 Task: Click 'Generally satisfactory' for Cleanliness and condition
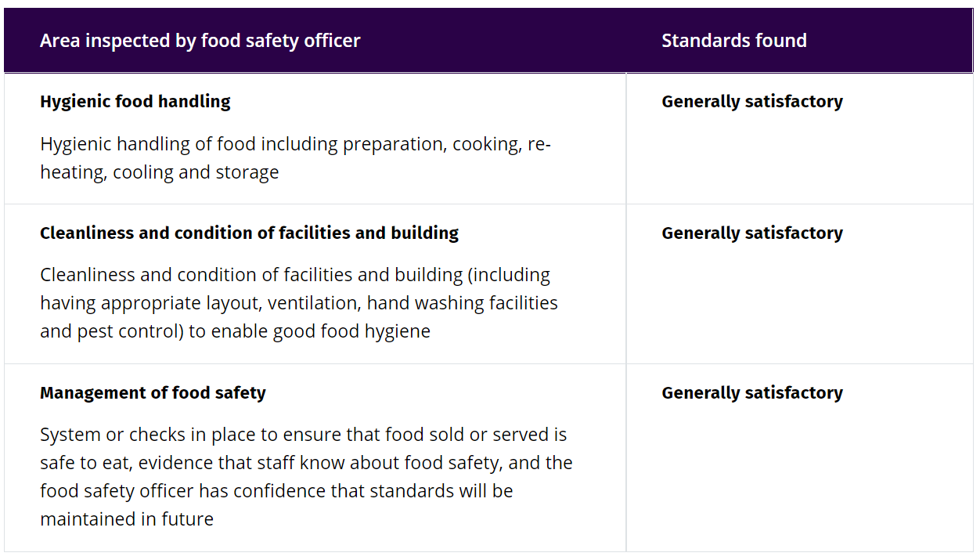tap(752, 233)
